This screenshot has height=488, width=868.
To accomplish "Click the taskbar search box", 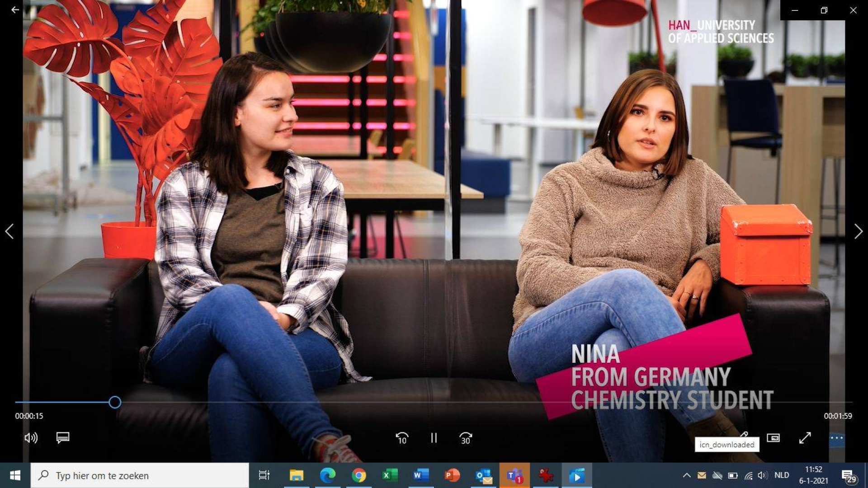I will coord(140,475).
